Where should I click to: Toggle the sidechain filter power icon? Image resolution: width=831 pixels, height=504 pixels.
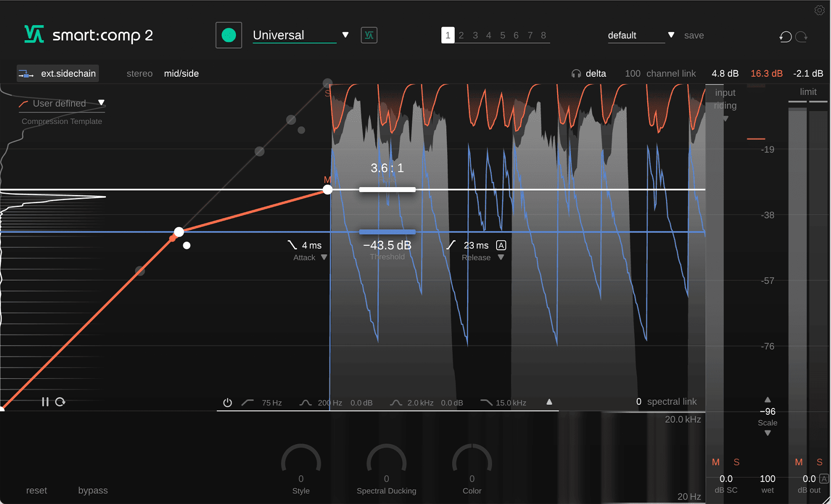(x=228, y=403)
